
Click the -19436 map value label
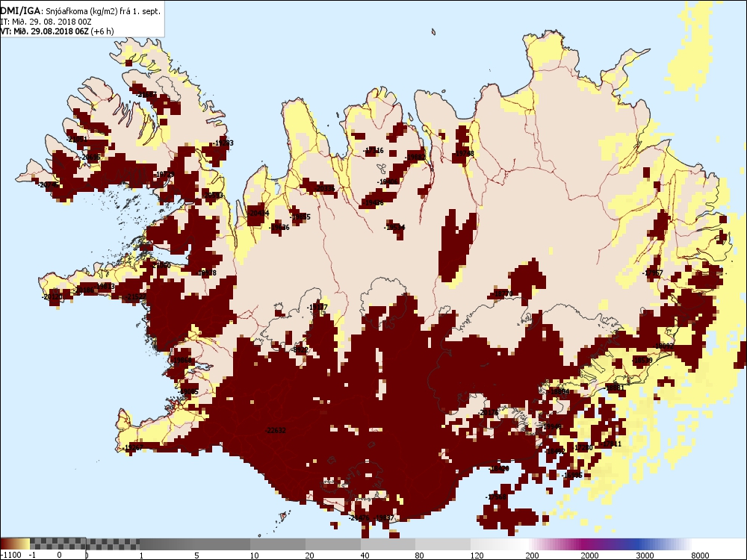pyautogui.click(x=373, y=203)
